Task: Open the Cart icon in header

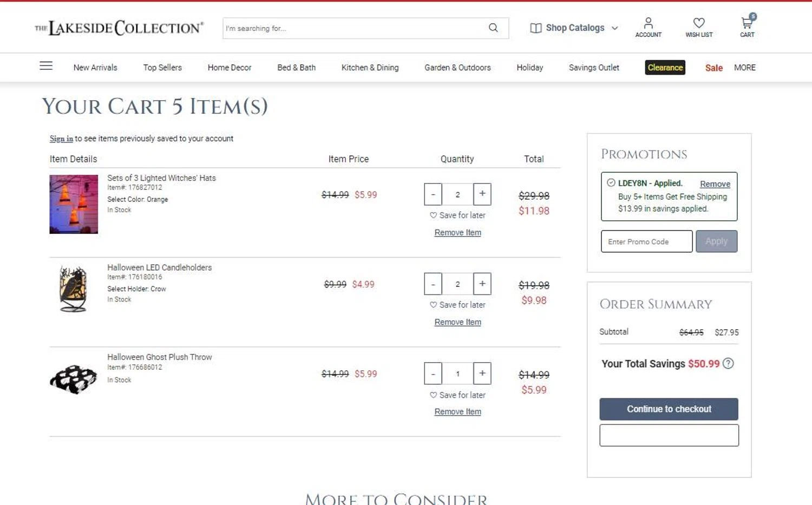Action: [747, 26]
